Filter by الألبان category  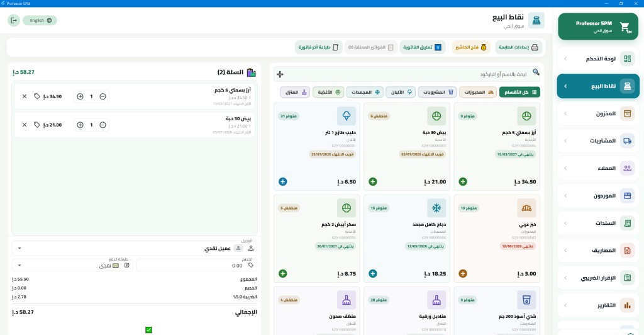[x=401, y=92]
